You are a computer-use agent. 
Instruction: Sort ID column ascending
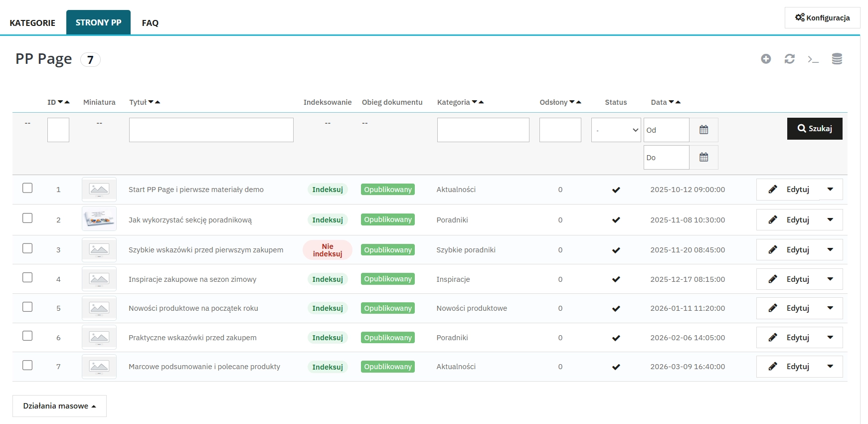click(x=67, y=102)
